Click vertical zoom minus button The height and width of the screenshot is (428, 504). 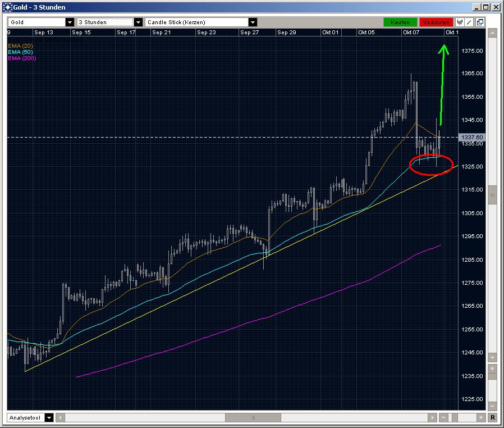pyautogui.click(x=492, y=406)
